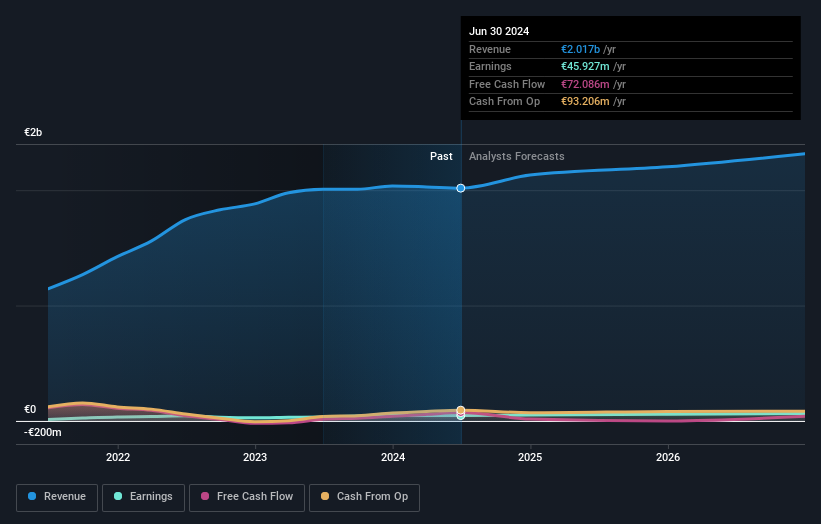Toggle the Free Cash Flow legend button
This screenshot has height=524, width=821.
point(247,497)
